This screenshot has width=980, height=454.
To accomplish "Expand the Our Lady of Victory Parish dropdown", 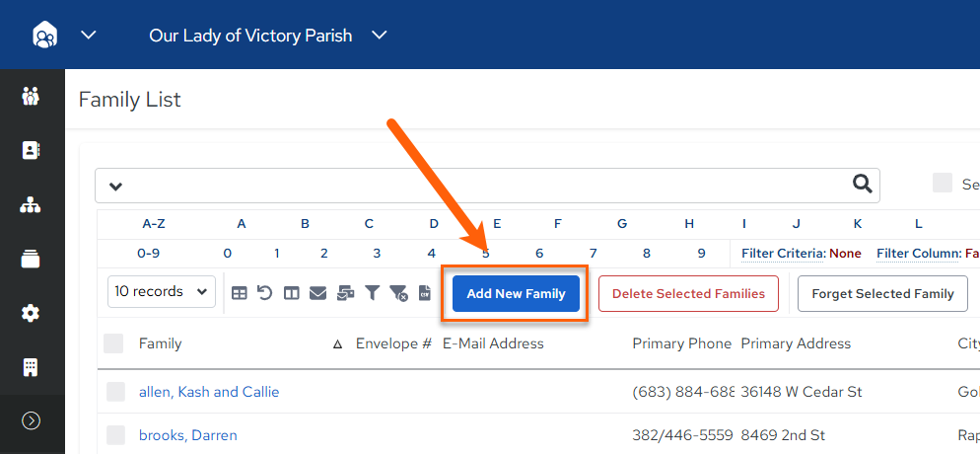I will coord(379,35).
